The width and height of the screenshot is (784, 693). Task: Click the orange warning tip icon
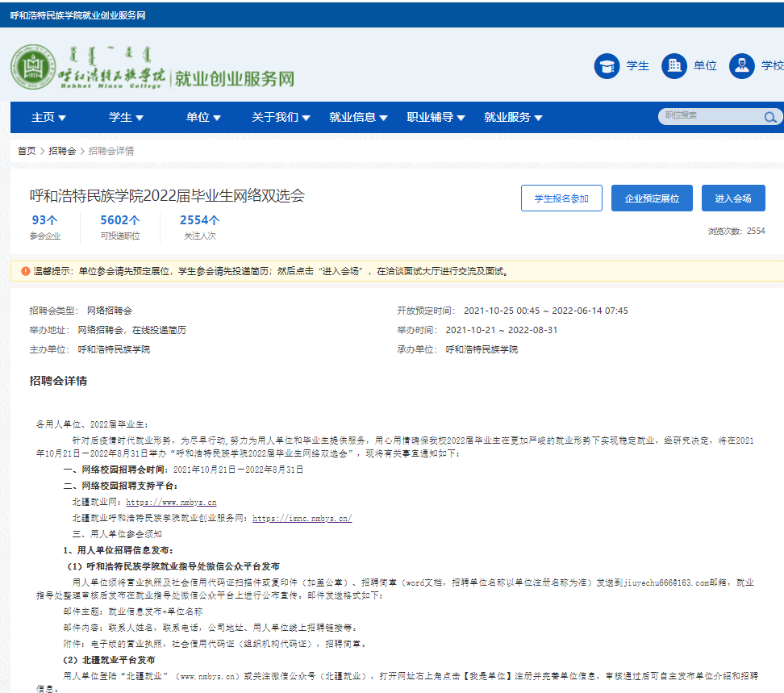pos(25,271)
